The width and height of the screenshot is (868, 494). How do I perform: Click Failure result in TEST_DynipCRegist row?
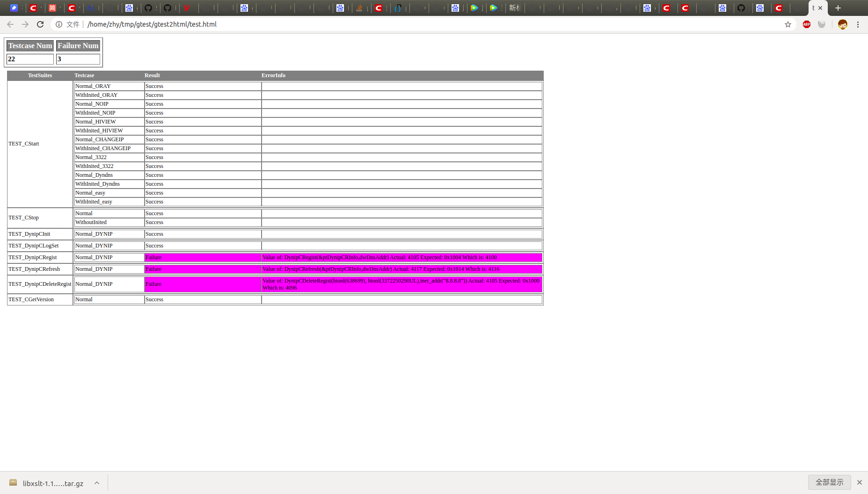(203, 257)
